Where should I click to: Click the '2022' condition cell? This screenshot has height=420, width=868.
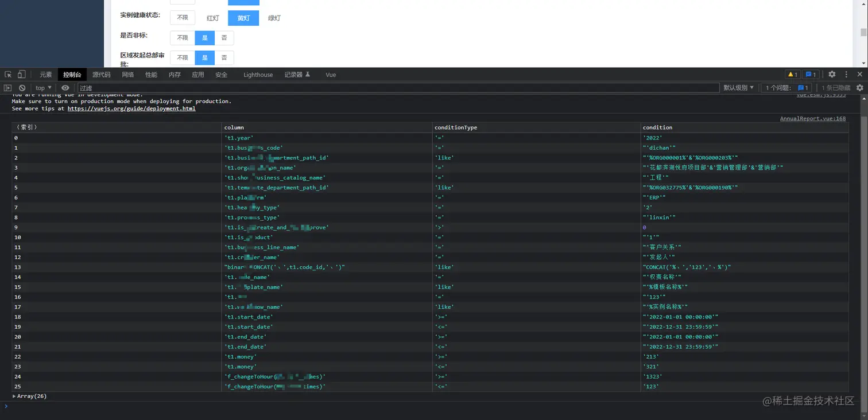point(745,138)
